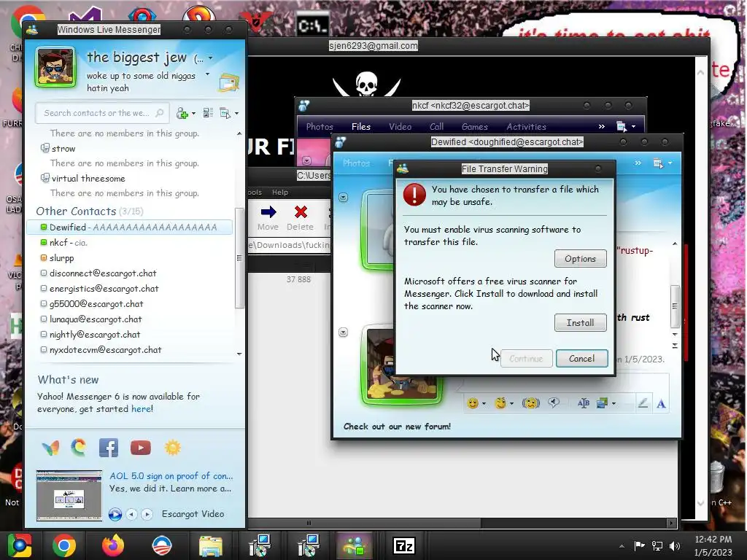Click the Install virus scanner button
The image size is (747, 560).
(x=580, y=323)
